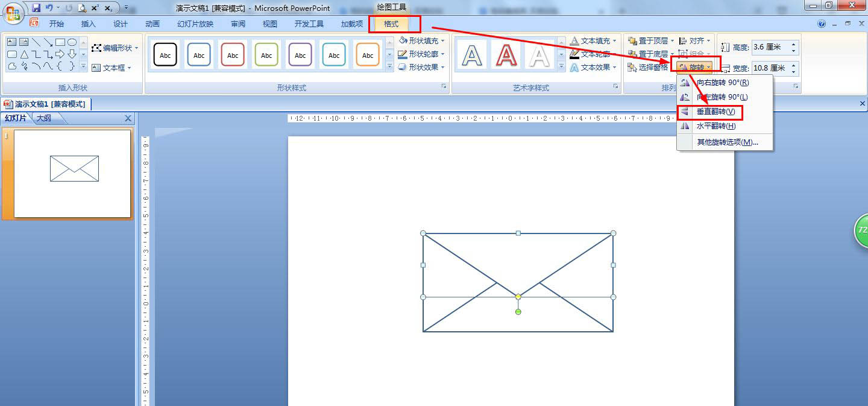
Task: Pick the arc shape
Action: [36, 66]
